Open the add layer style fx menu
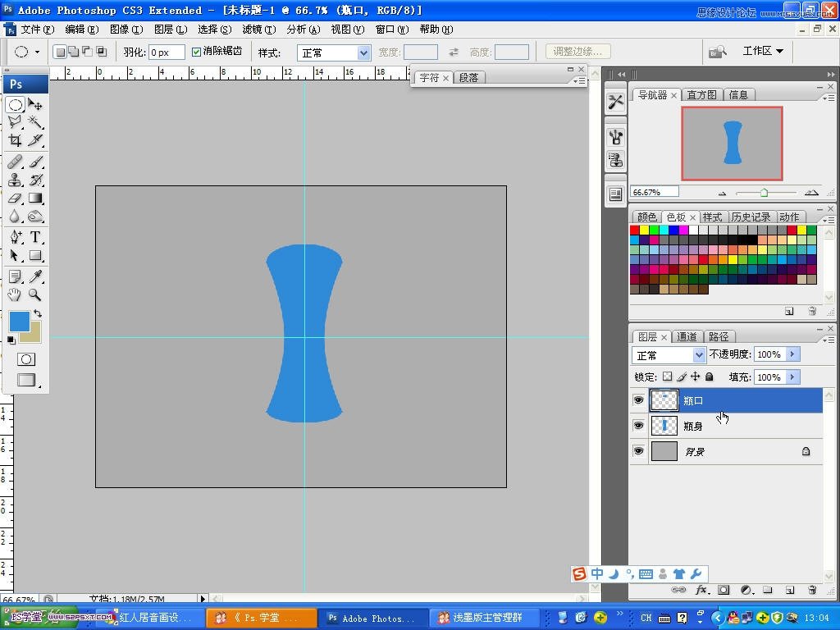The width and height of the screenshot is (840, 630). coord(701,590)
